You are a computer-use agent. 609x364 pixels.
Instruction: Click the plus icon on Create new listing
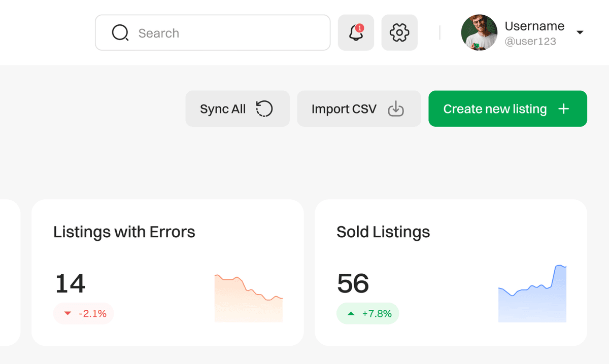(563, 109)
